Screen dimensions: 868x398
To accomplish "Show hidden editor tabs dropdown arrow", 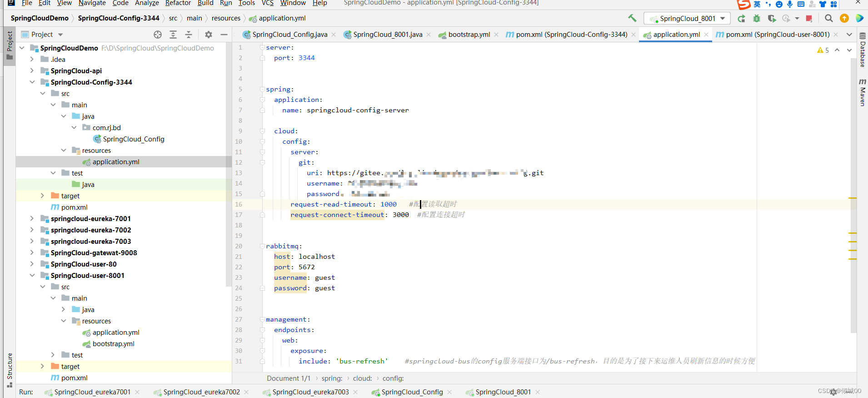I will 849,35.
